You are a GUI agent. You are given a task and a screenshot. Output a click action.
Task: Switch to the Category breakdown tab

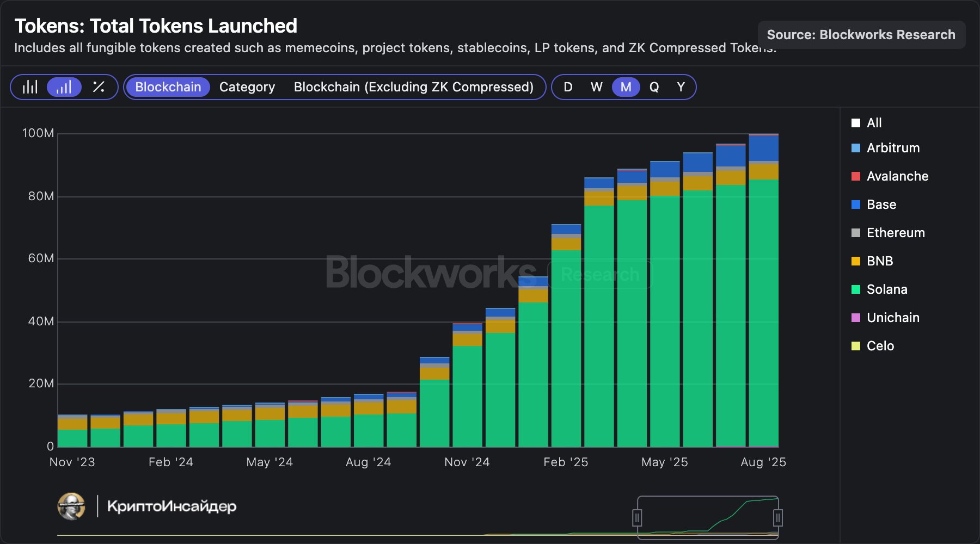click(x=247, y=87)
